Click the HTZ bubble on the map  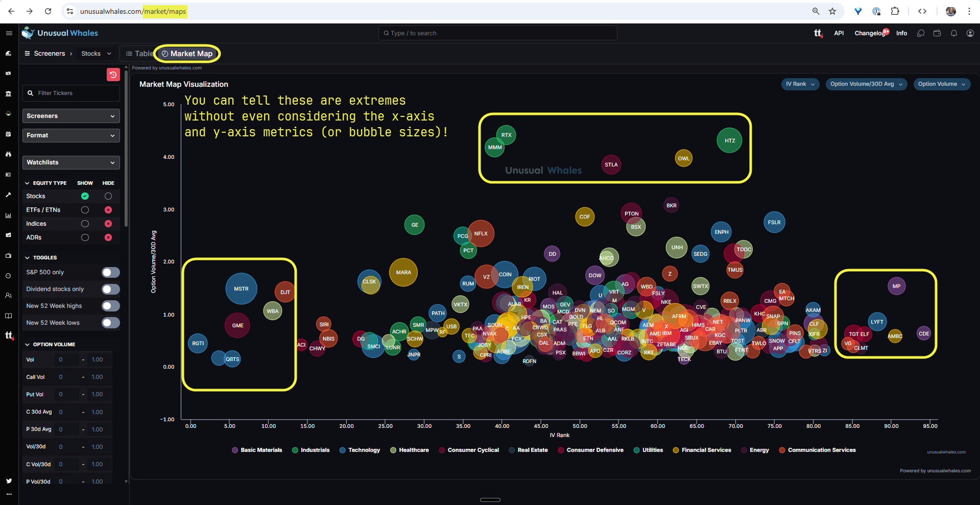click(729, 140)
